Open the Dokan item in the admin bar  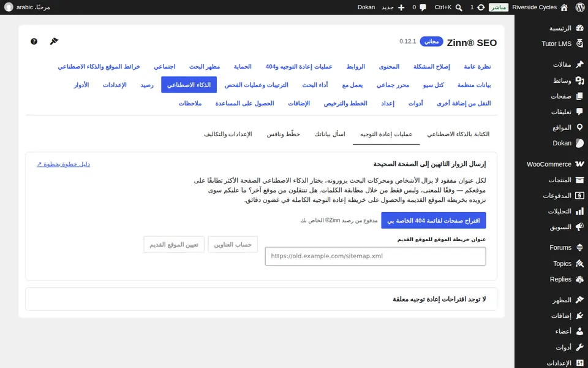366,7
